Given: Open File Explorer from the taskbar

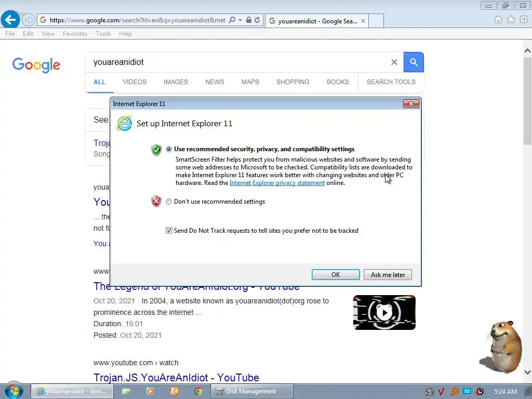Looking at the screenshot, I should [126, 391].
